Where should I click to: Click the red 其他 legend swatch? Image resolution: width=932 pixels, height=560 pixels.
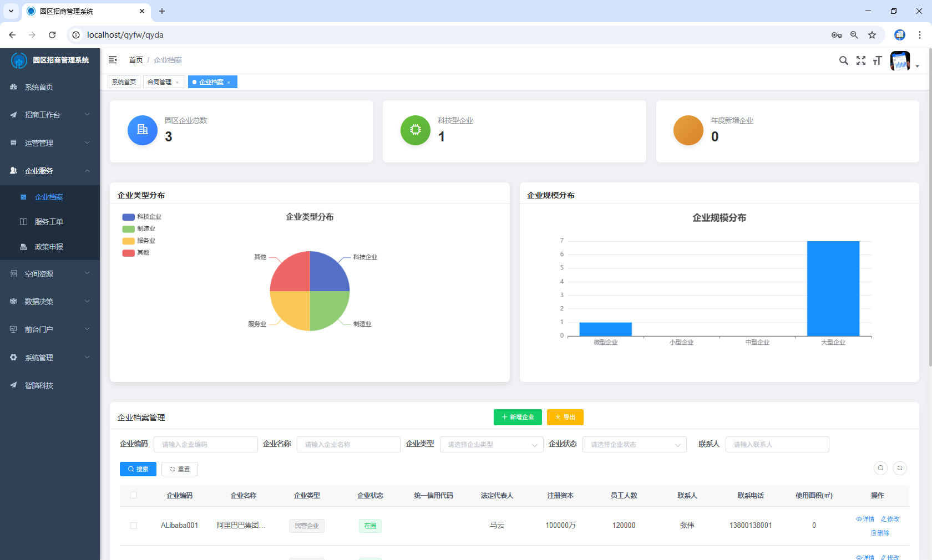click(x=129, y=253)
